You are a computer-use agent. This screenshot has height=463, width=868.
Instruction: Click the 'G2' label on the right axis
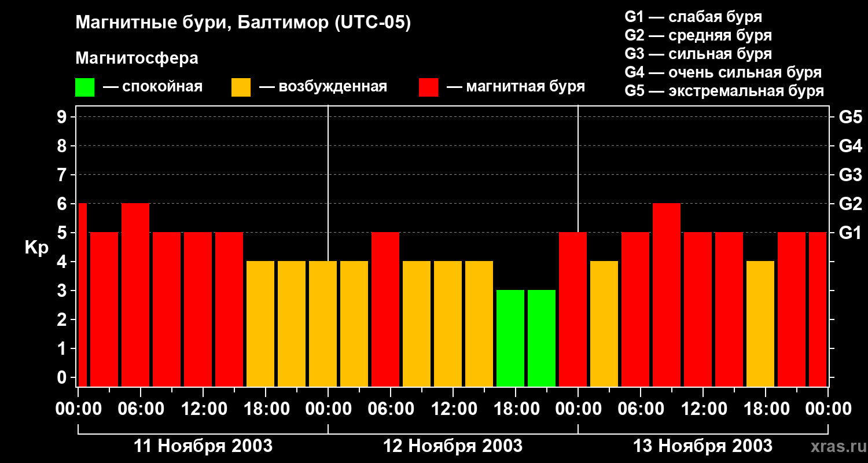(x=851, y=204)
